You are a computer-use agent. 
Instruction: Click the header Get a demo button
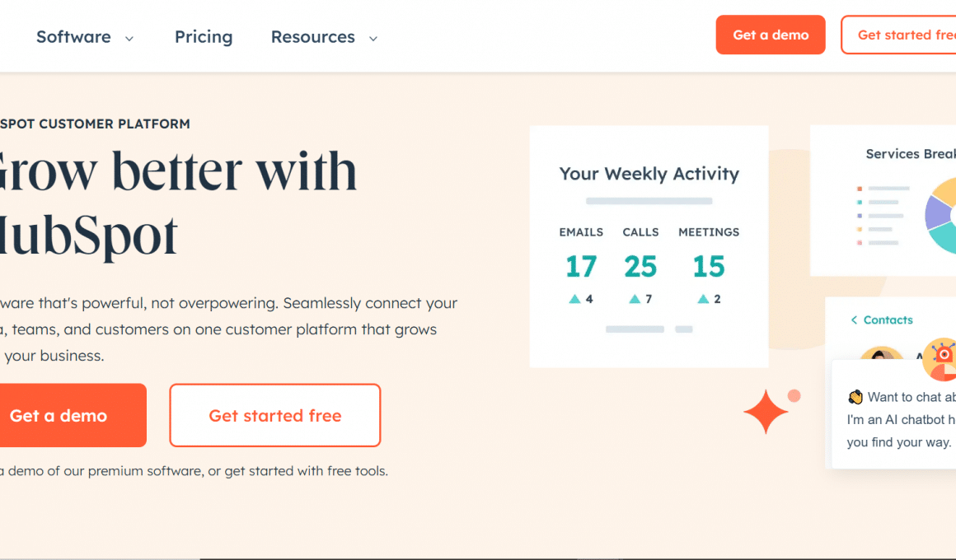(771, 35)
